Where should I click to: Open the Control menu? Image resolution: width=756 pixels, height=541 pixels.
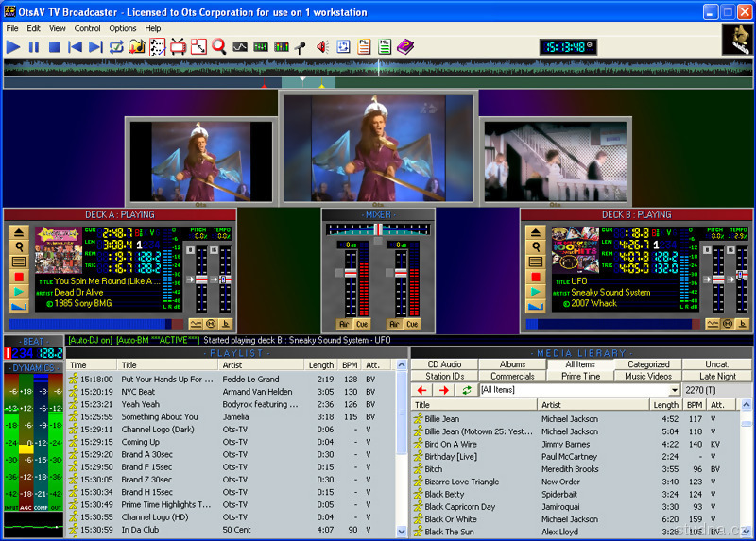click(87, 28)
